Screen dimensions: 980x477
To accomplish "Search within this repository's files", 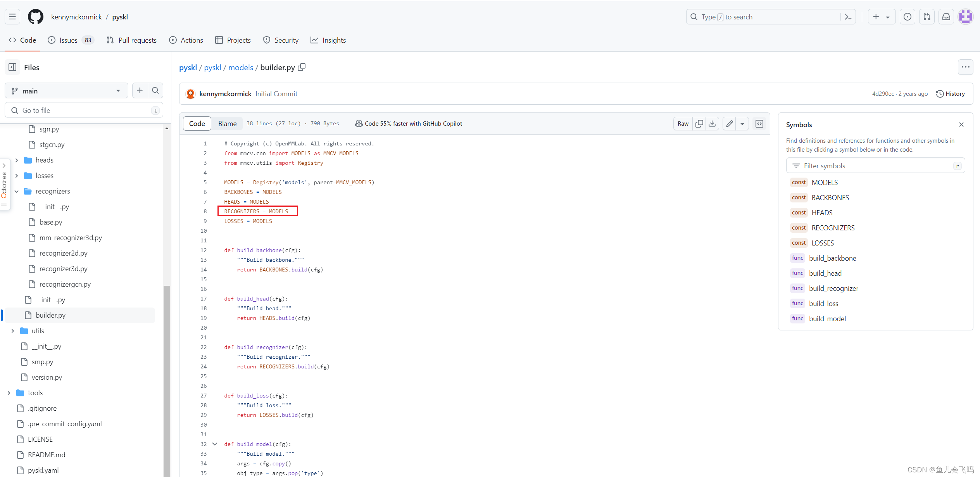I will click(155, 90).
